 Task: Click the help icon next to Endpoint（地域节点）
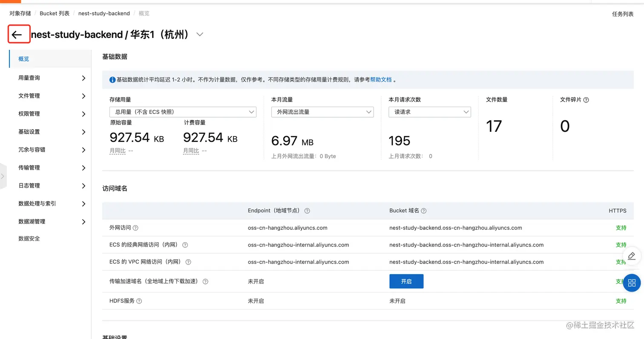[x=307, y=211]
